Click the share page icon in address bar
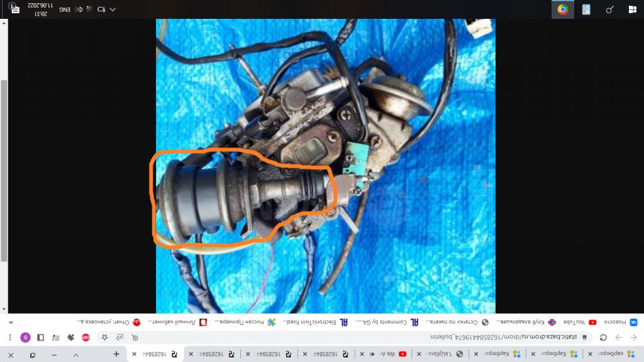The height and width of the screenshot is (362, 644). click(x=118, y=337)
